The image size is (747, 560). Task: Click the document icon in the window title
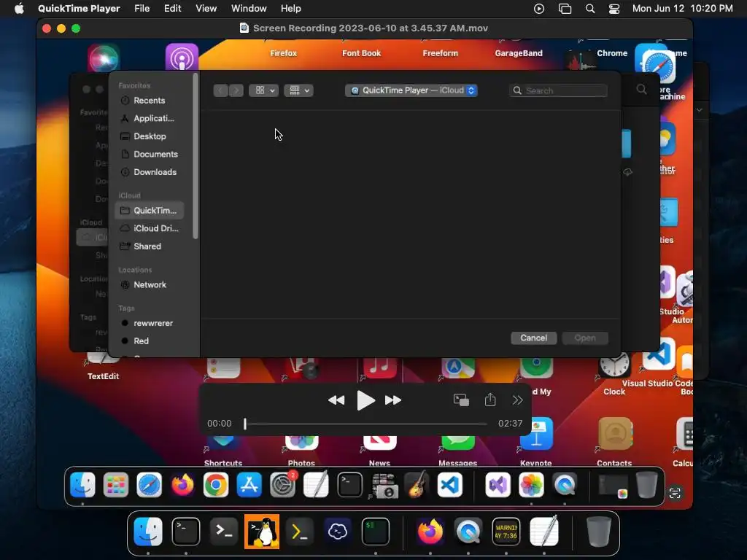coord(244,28)
